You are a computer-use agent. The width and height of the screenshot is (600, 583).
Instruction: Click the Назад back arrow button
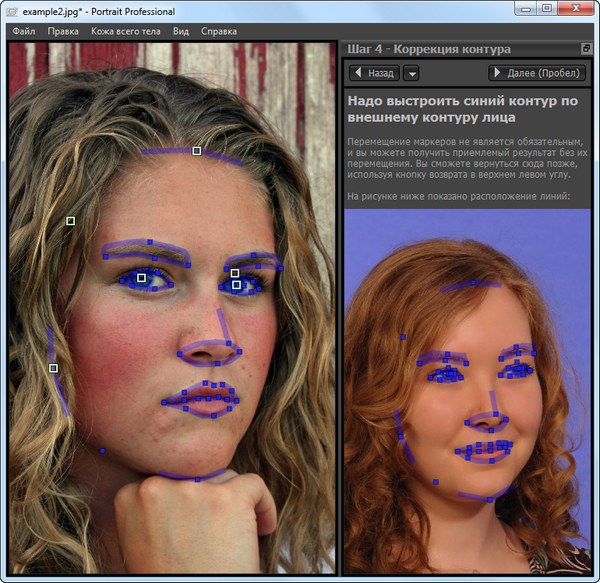click(374, 73)
